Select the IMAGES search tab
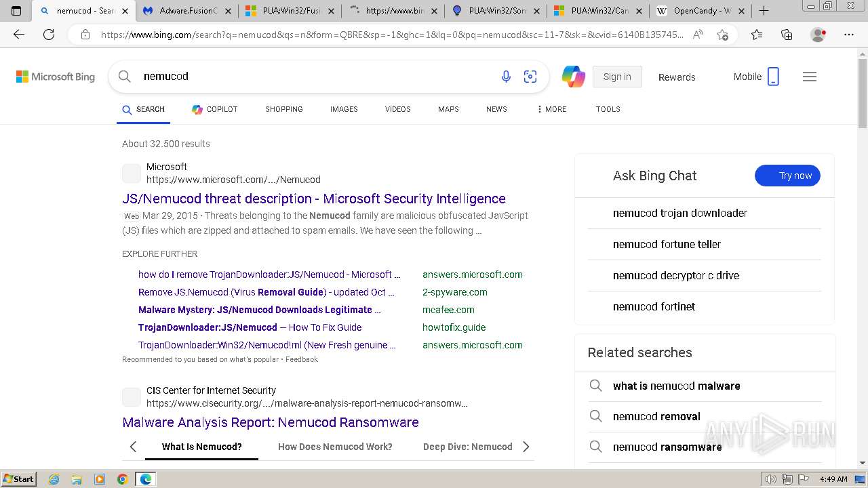Screen dimensions: 868x488 344,109
